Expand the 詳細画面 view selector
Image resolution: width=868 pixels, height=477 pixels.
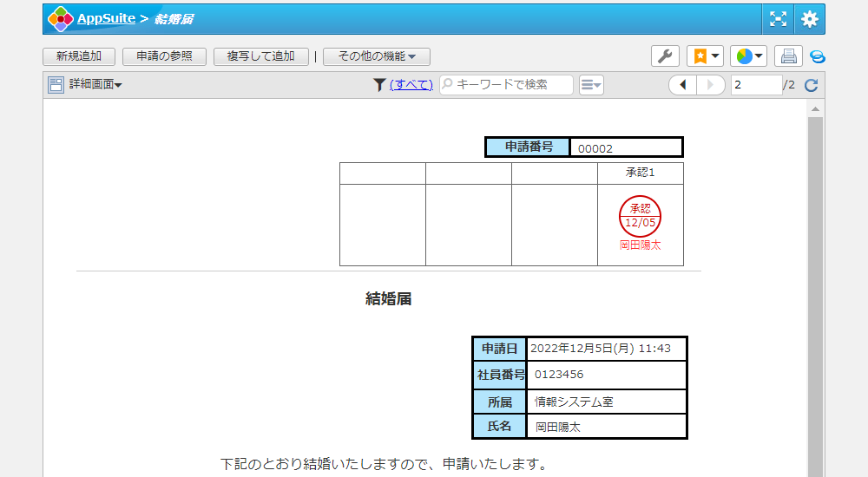pyautogui.click(x=86, y=85)
